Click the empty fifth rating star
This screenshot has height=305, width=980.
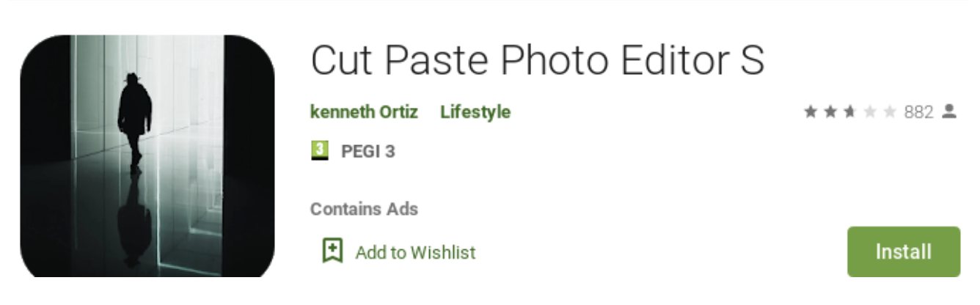pyautogui.click(x=889, y=112)
